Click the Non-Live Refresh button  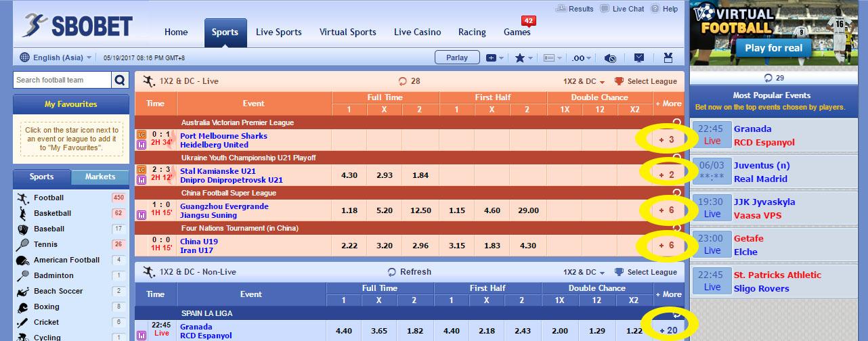409,272
